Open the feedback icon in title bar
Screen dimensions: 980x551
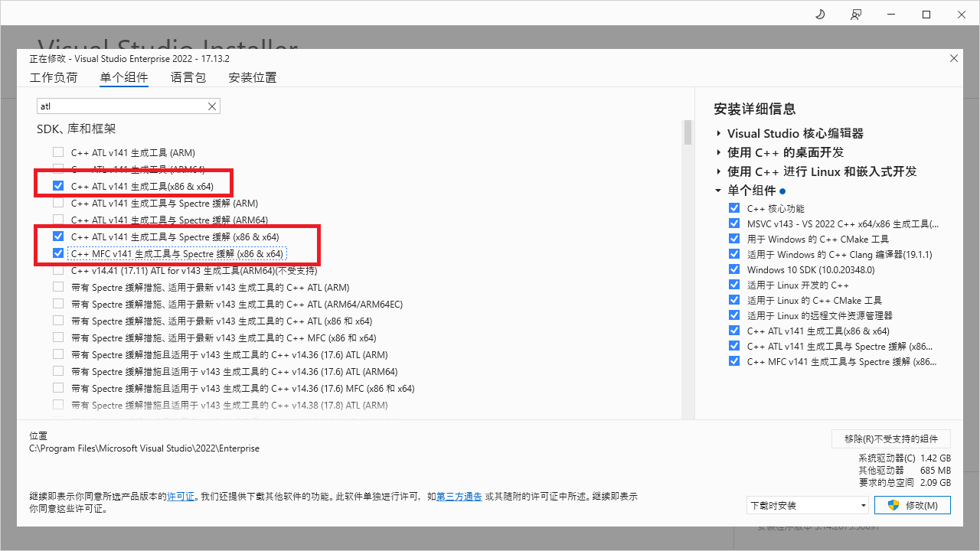(855, 15)
